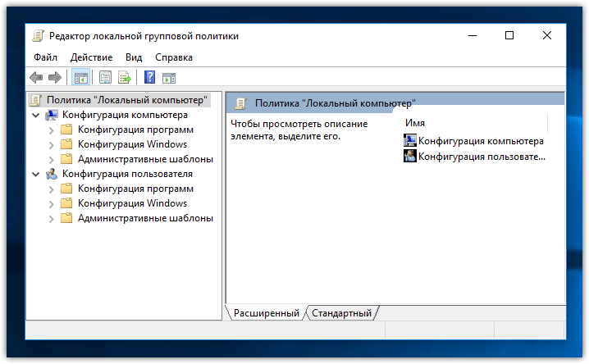Go back using the Back arrow

pos(36,78)
